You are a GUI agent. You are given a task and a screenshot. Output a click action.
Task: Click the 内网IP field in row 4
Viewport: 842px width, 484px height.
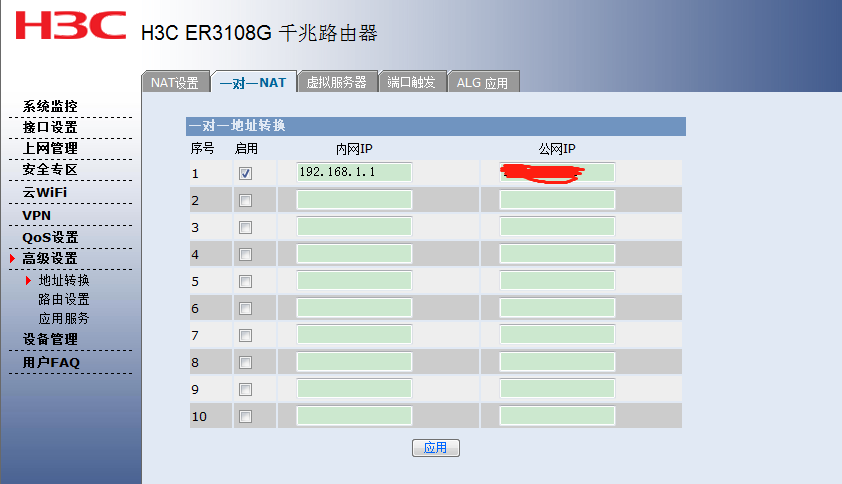coord(354,254)
